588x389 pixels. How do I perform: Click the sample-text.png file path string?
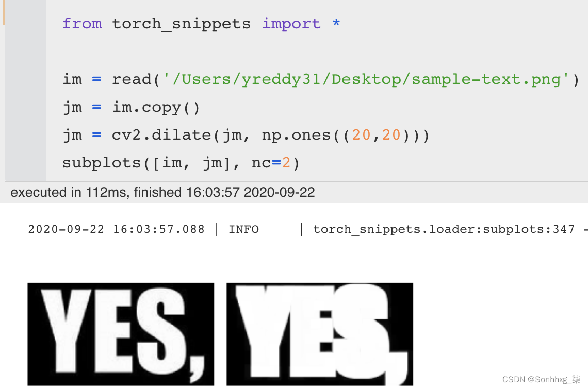[367, 79]
